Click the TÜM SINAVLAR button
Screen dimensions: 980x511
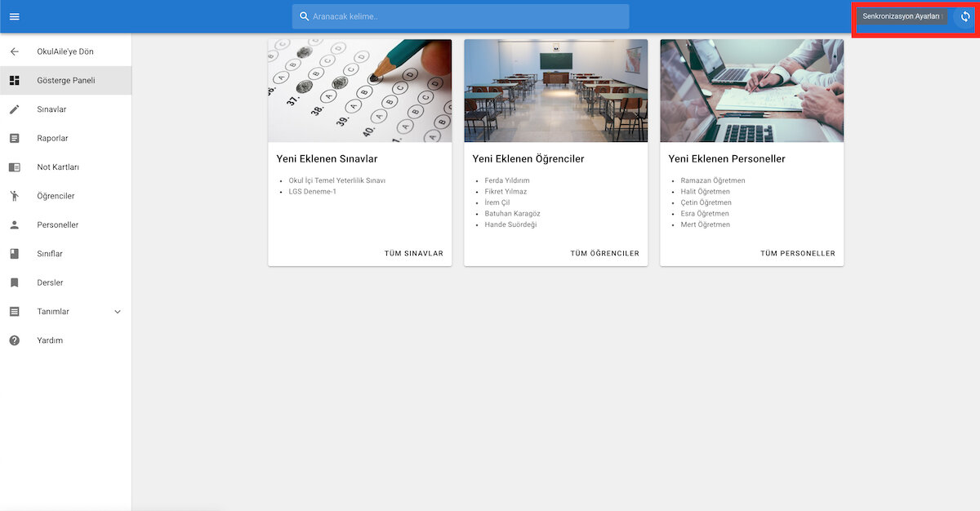pos(414,253)
